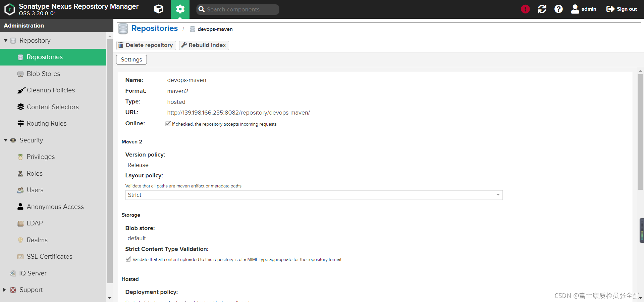Select the Settings tab
Viewport: 644px width, 302px height.
[x=131, y=60]
